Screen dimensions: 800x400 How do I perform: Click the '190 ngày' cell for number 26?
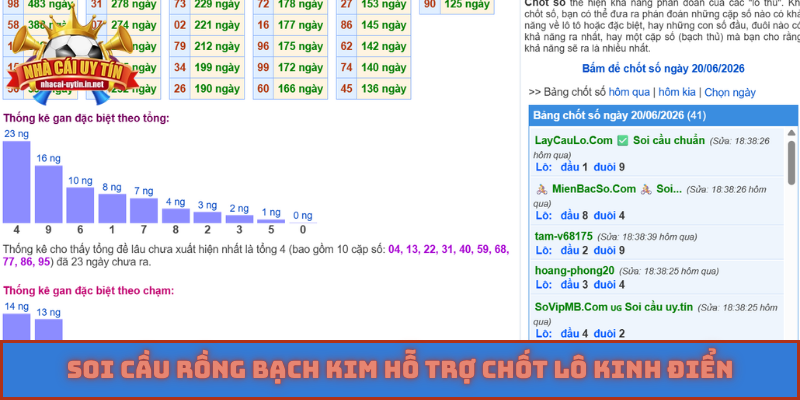point(217,89)
